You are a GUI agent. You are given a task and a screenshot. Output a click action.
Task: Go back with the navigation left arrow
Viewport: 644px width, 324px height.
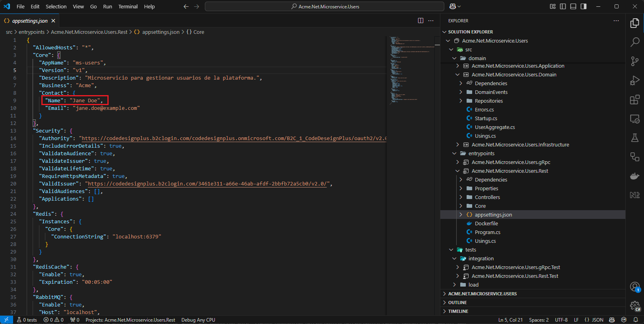(186, 6)
